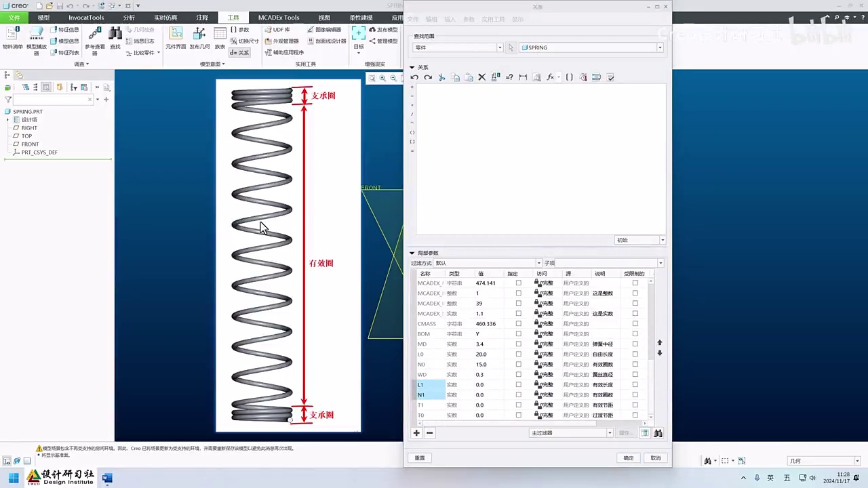
Task: Check the 指定 box for parameter N0
Action: [x=519, y=364]
